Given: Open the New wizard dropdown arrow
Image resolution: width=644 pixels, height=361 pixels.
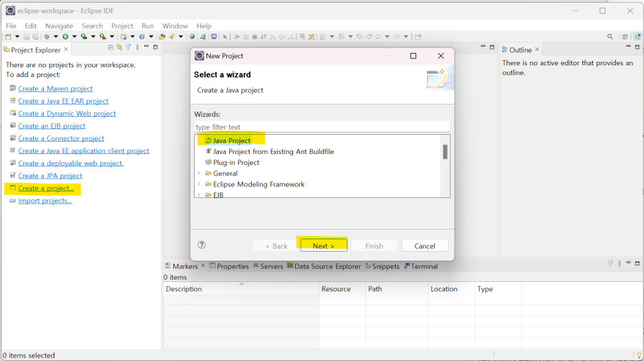Looking at the screenshot, I should tap(17, 36).
